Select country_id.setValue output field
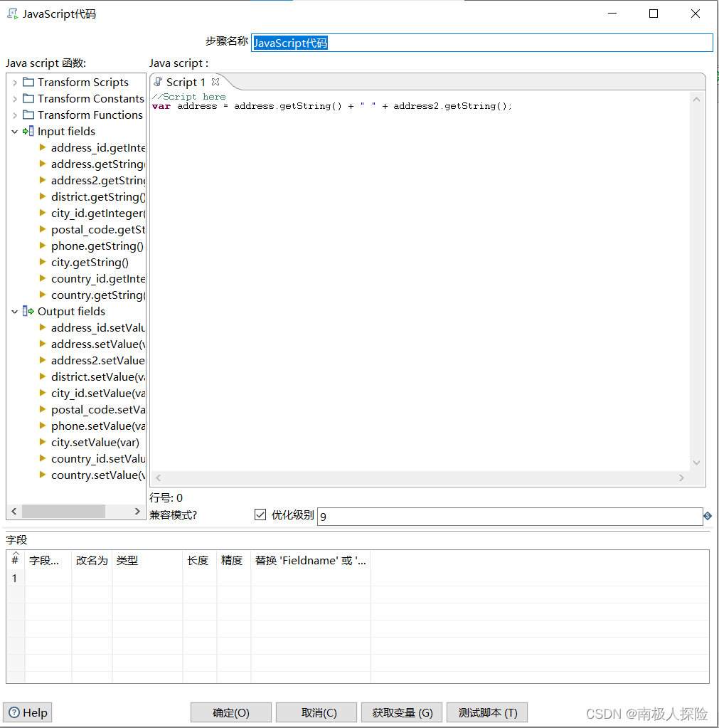Image resolution: width=719 pixels, height=728 pixels. [x=98, y=459]
